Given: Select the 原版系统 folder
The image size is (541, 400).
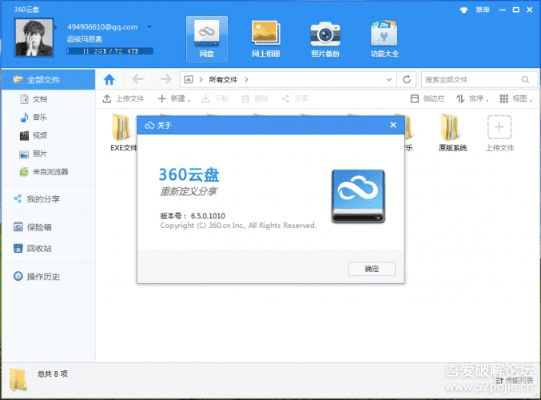Looking at the screenshot, I should (x=452, y=133).
